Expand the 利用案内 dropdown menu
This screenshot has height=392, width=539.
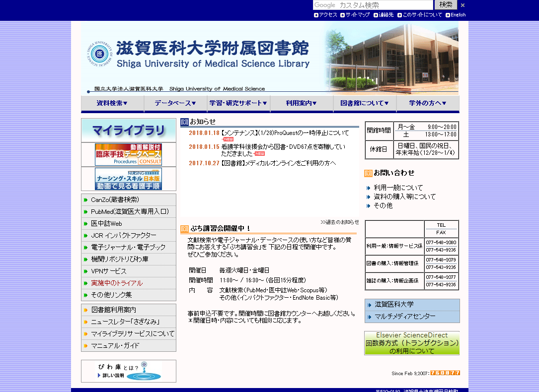click(301, 103)
